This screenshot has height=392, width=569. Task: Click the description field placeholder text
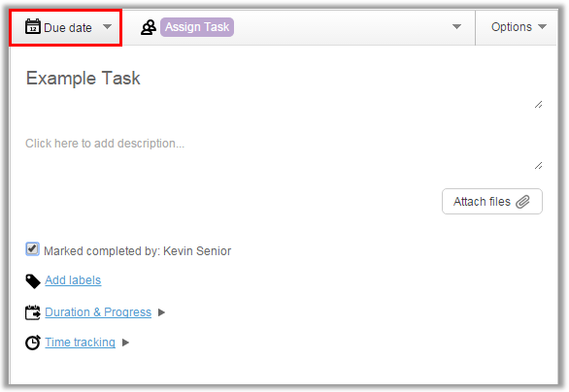(x=105, y=144)
